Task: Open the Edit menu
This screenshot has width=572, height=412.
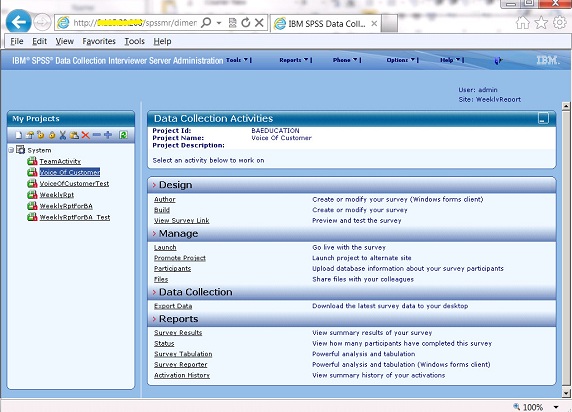Action: tap(39, 41)
